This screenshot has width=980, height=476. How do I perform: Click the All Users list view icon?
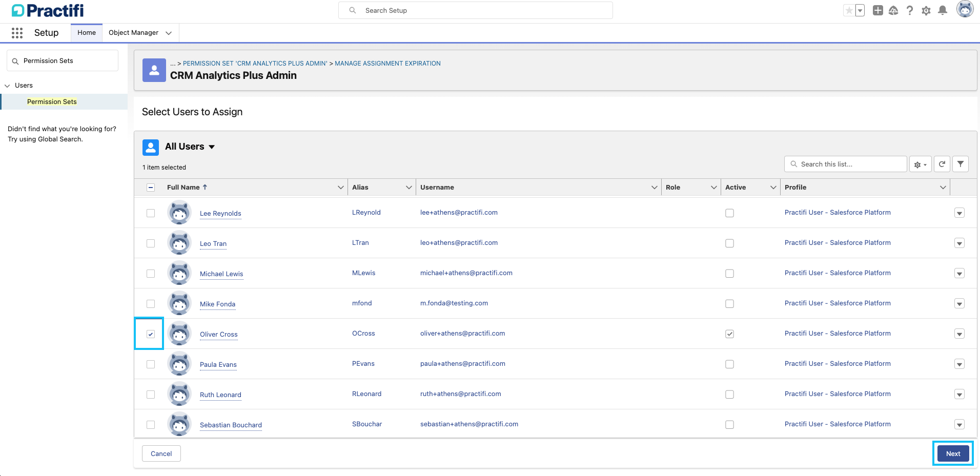151,147
